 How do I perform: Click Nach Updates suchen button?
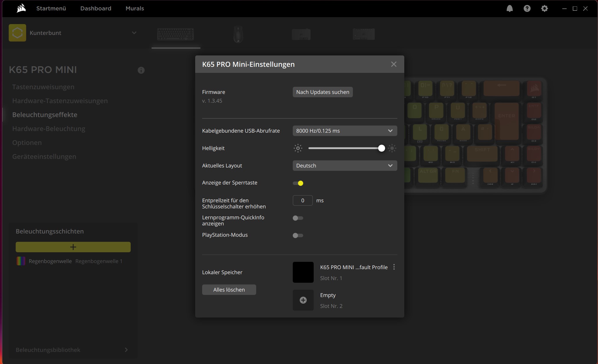(x=323, y=92)
